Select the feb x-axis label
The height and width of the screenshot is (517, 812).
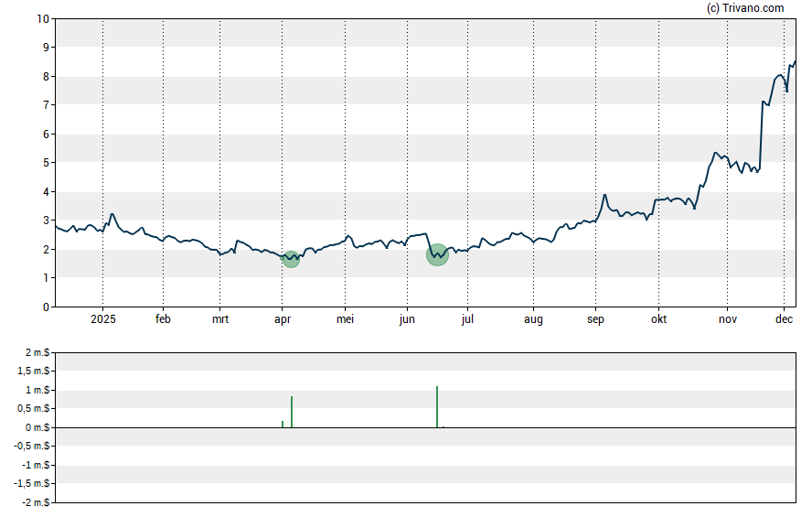(163, 319)
